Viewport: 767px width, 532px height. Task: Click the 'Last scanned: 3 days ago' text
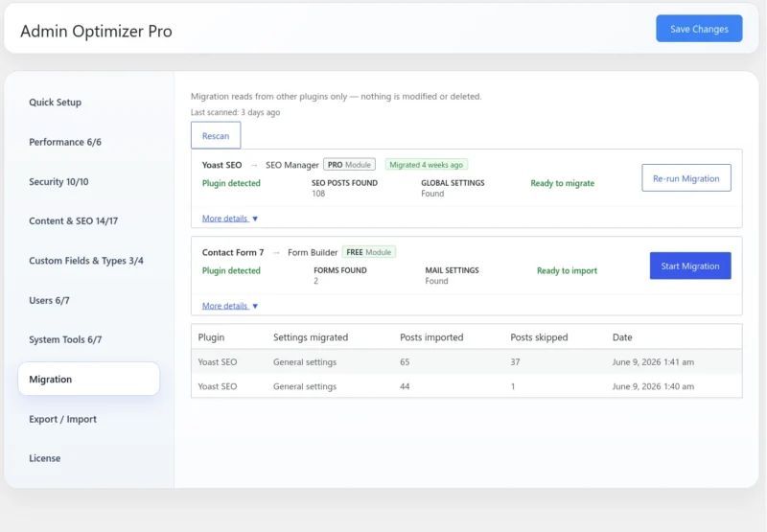pos(235,112)
